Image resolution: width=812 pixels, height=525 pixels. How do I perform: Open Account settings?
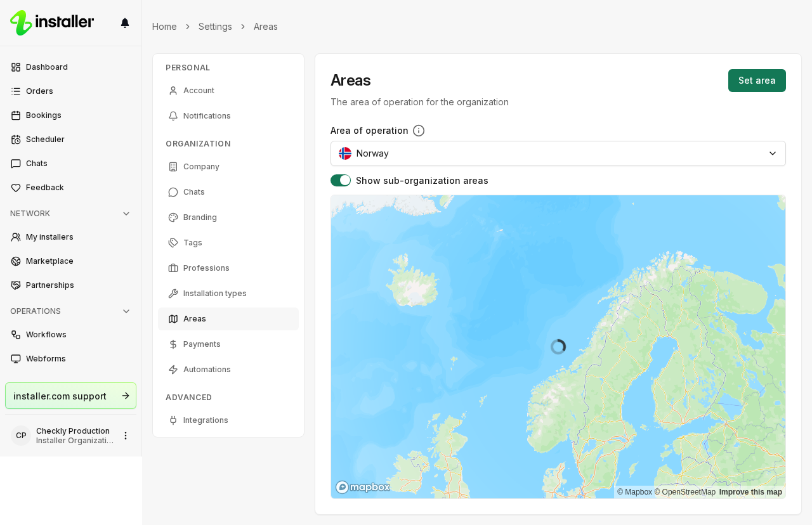click(228, 91)
